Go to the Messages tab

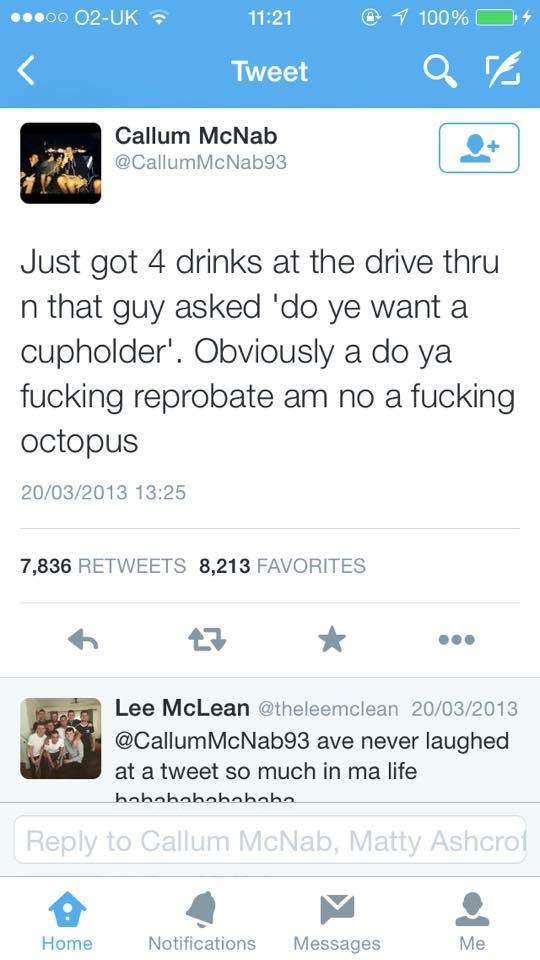click(x=337, y=921)
